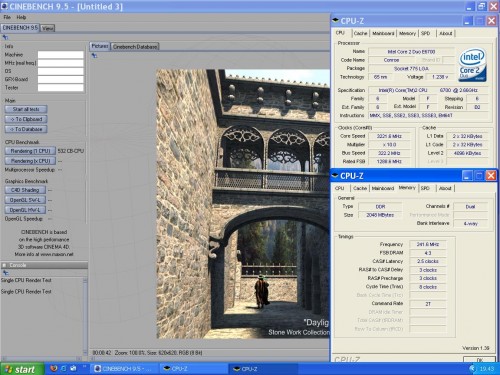The width and height of the screenshot is (500, 375).
Task: Click the Tester input field
Action: [x=60, y=88]
